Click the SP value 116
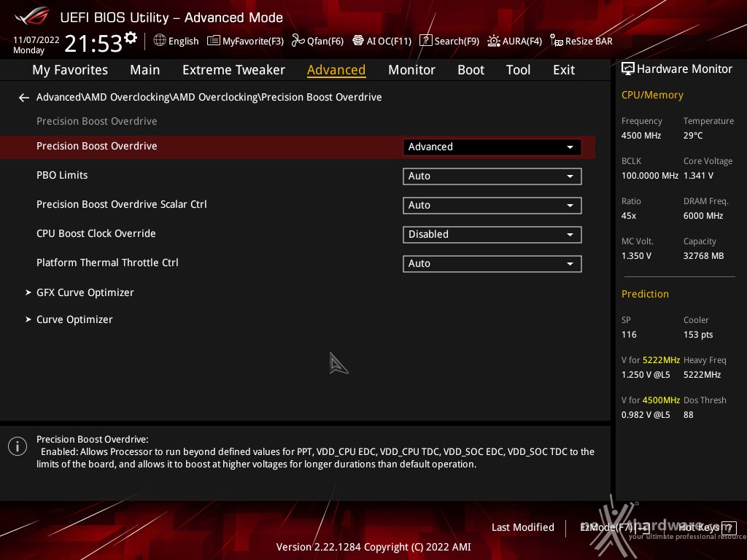This screenshot has height=560, width=747. pyautogui.click(x=629, y=334)
